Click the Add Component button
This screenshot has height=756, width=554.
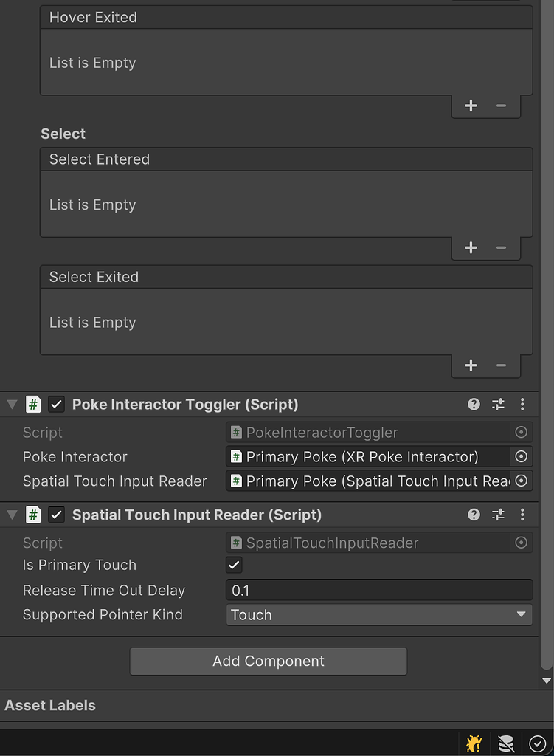point(268,661)
